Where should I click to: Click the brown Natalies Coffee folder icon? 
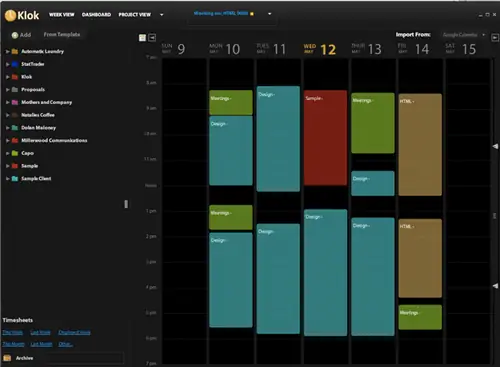(x=15, y=115)
